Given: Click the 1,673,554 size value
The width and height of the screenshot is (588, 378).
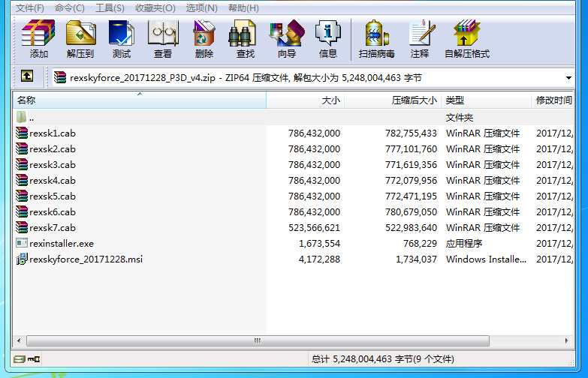Looking at the screenshot, I should pyautogui.click(x=319, y=243).
